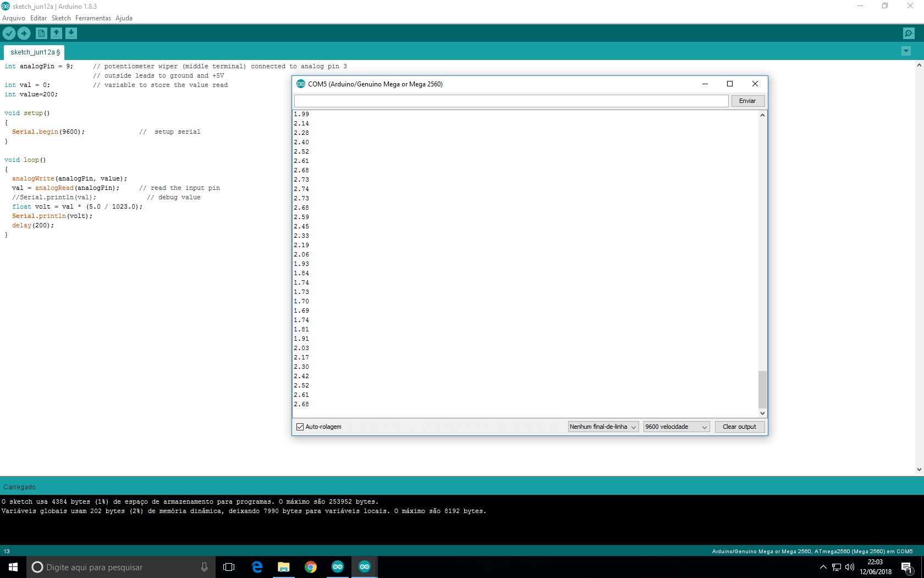
Task: Click the network tray icon
Action: point(837,567)
